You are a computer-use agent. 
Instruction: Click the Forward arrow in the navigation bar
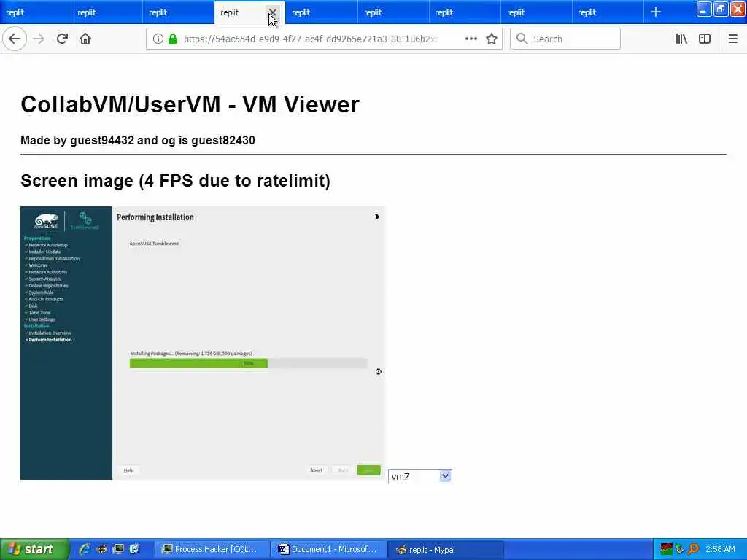[x=39, y=39]
